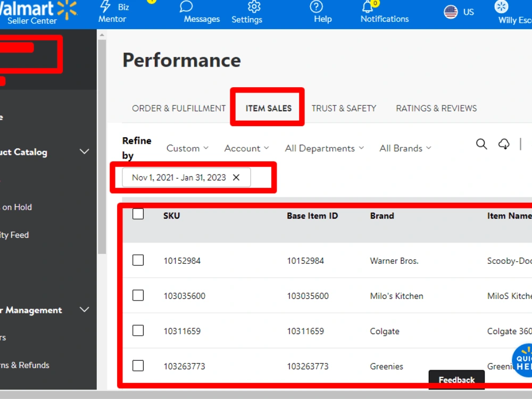Select Warner Bros. brand cell
This screenshot has width=532, height=399.
tap(394, 261)
